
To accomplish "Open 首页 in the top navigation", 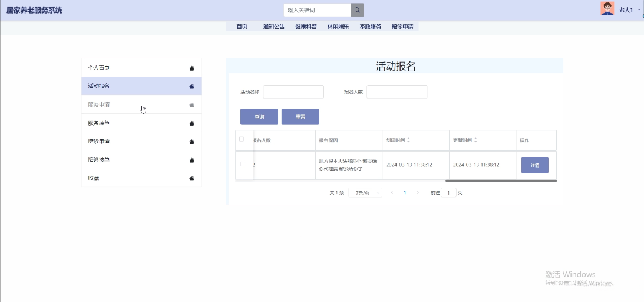I will 242,27.
